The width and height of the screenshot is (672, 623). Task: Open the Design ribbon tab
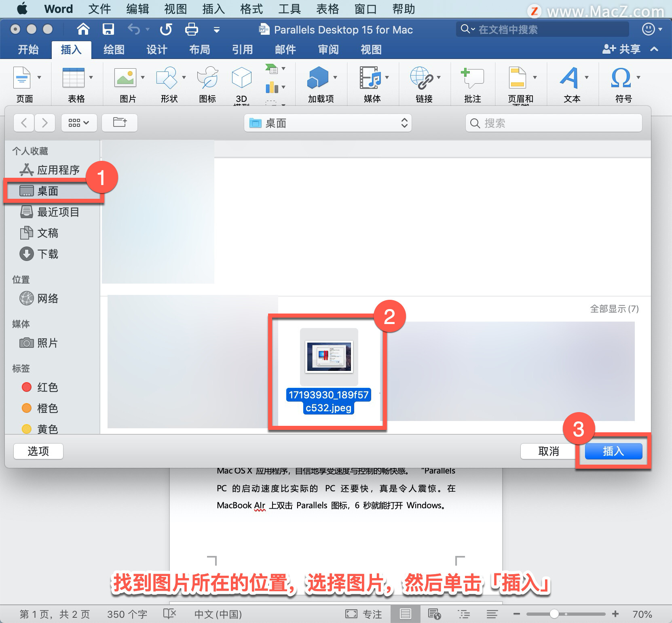156,49
